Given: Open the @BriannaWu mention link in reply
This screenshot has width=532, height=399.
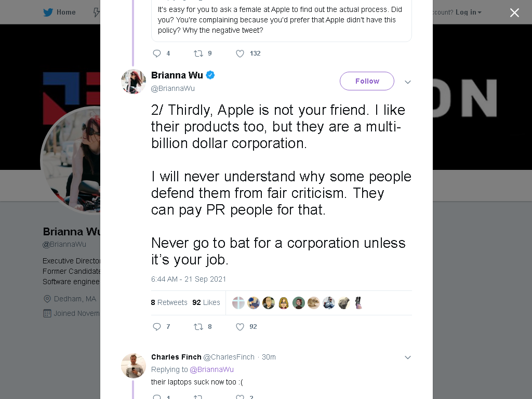Looking at the screenshot, I should [212, 369].
